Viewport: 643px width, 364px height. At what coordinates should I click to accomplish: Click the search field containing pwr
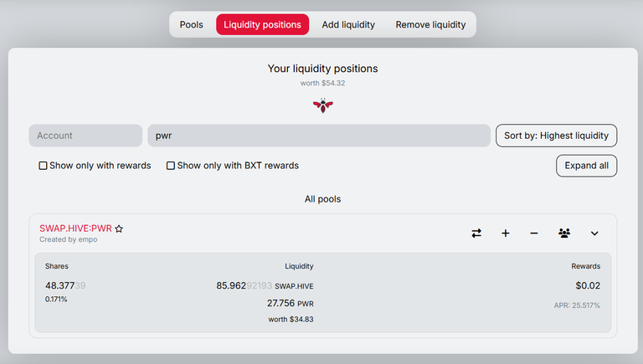point(319,136)
